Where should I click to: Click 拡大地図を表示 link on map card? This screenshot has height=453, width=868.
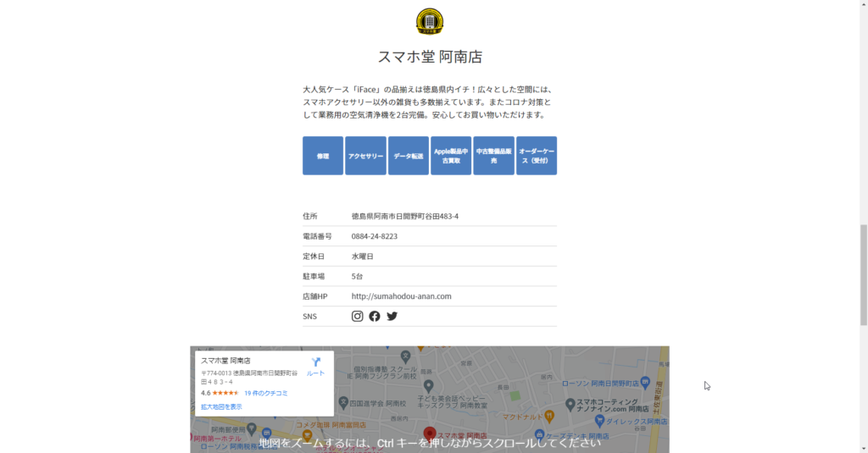click(x=221, y=406)
